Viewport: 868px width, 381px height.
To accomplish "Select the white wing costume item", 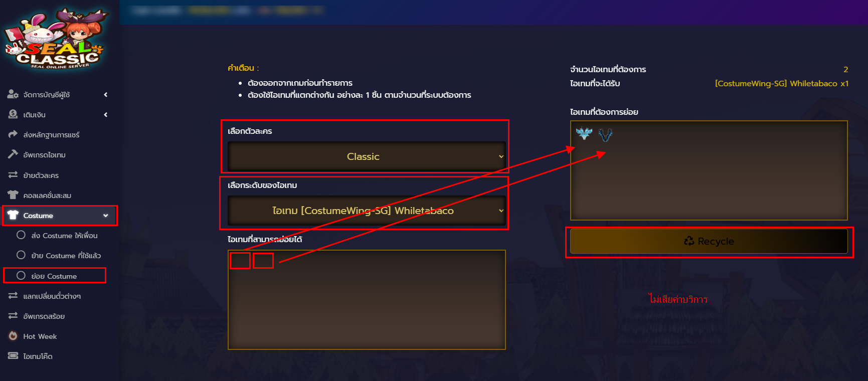I will [584, 133].
